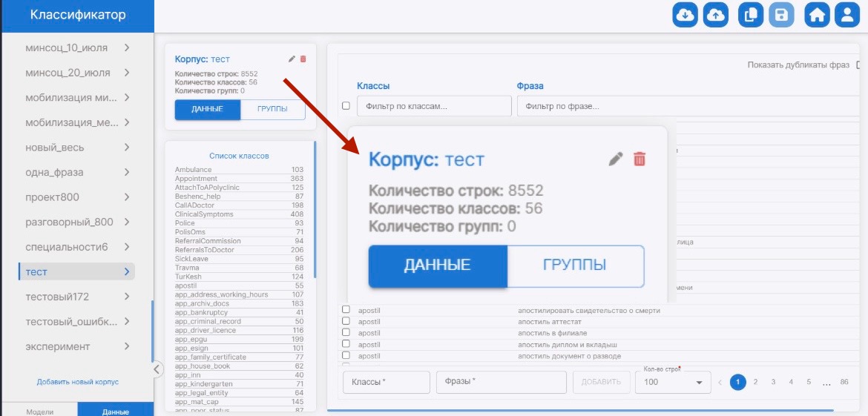The height and width of the screenshot is (416, 868).
Task: Go to the previous page arrow in pagination
Action: click(x=719, y=382)
